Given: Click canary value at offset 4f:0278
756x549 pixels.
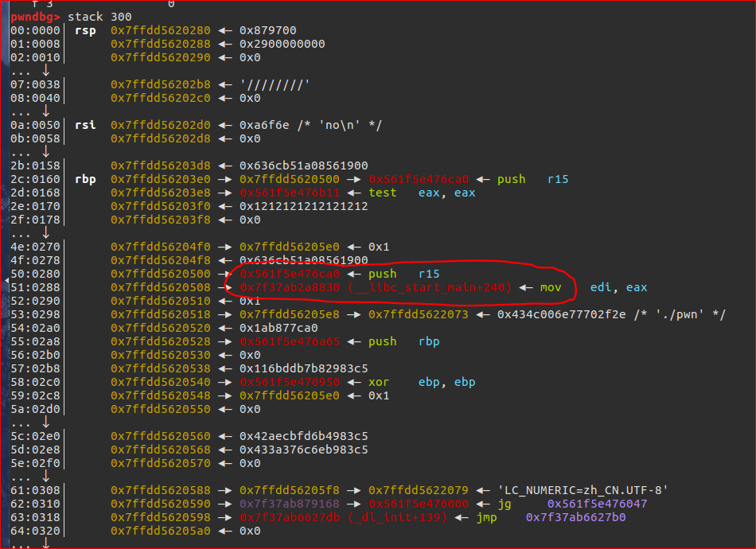Looking at the screenshot, I should tap(304, 260).
